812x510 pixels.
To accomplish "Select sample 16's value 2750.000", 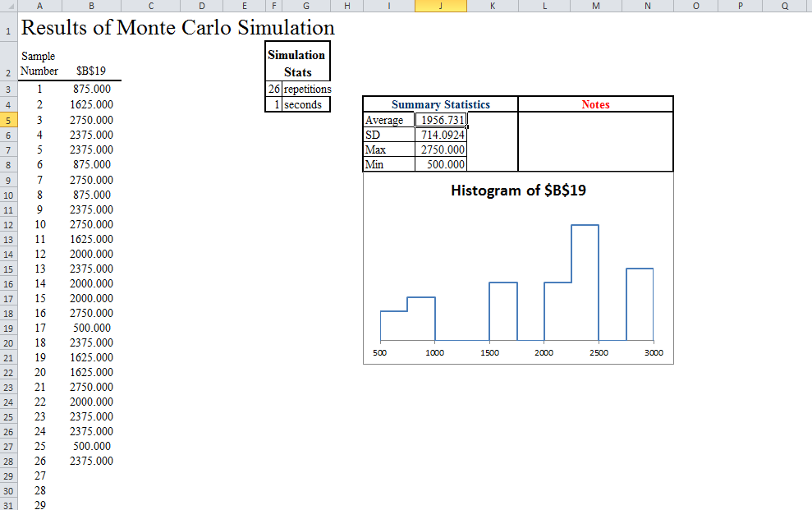I will click(92, 313).
